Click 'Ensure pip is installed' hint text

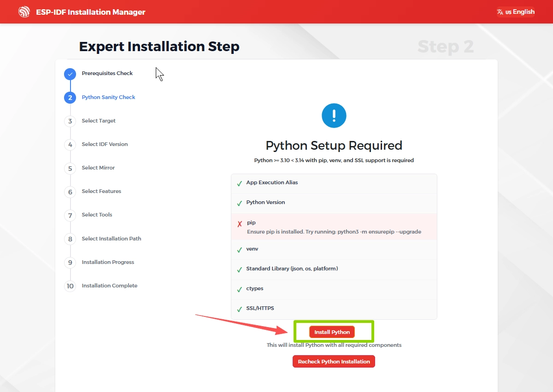coord(334,232)
